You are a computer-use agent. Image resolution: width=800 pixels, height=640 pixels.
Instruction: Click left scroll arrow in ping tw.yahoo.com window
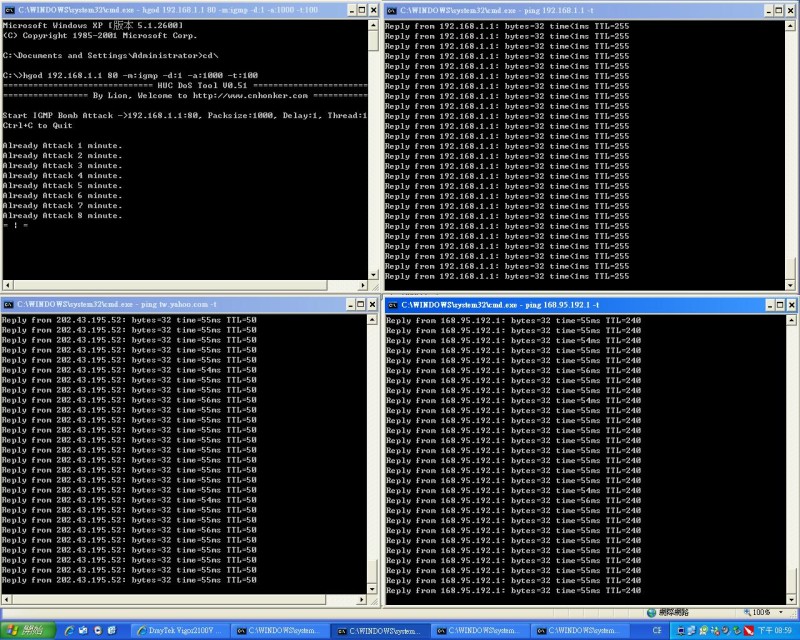click(x=7, y=599)
